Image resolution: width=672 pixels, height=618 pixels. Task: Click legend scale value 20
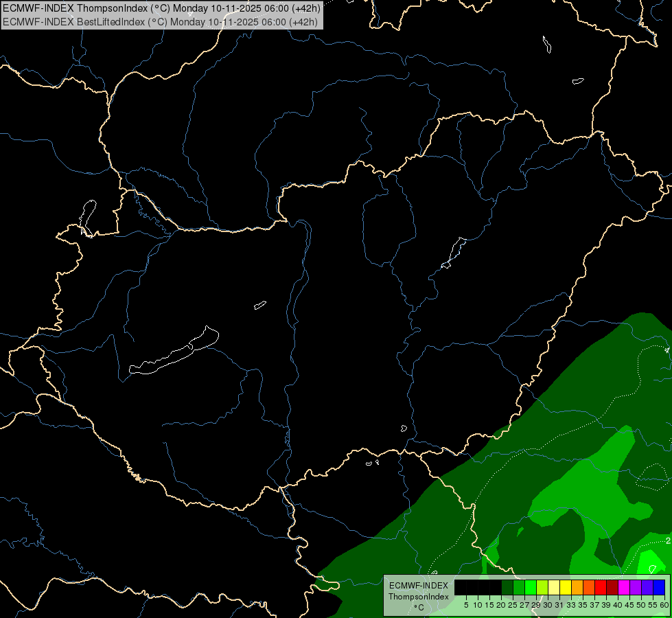click(502, 605)
